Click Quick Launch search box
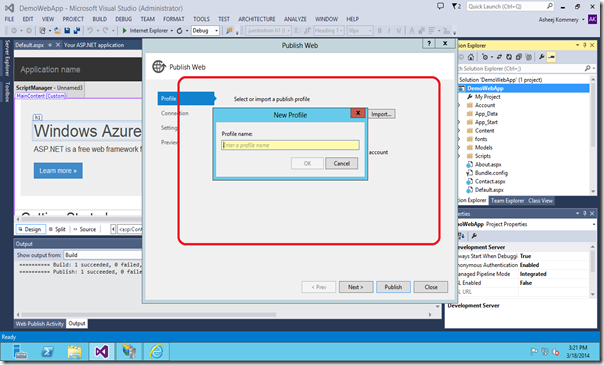The width and height of the screenshot is (604, 365). coord(510,6)
